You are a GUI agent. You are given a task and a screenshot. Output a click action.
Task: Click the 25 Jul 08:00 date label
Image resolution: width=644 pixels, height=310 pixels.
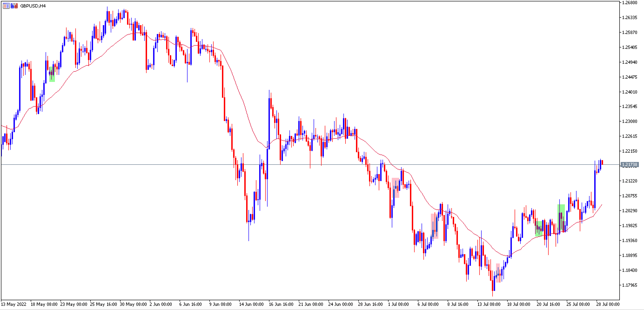click(578, 304)
